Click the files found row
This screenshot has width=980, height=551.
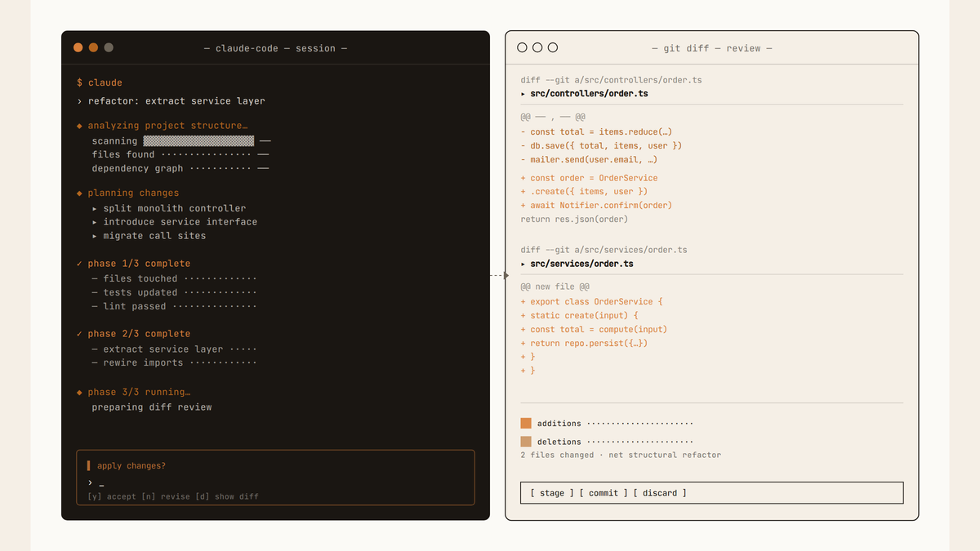(180, 154)
